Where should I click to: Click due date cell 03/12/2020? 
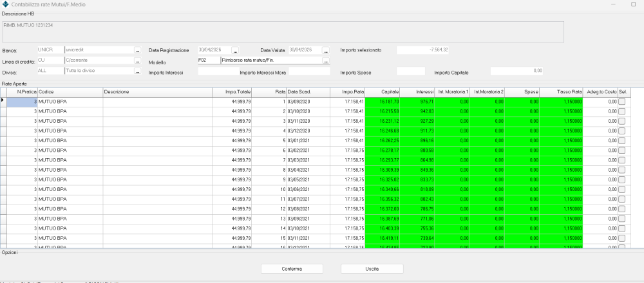click(x=308, y=131)
